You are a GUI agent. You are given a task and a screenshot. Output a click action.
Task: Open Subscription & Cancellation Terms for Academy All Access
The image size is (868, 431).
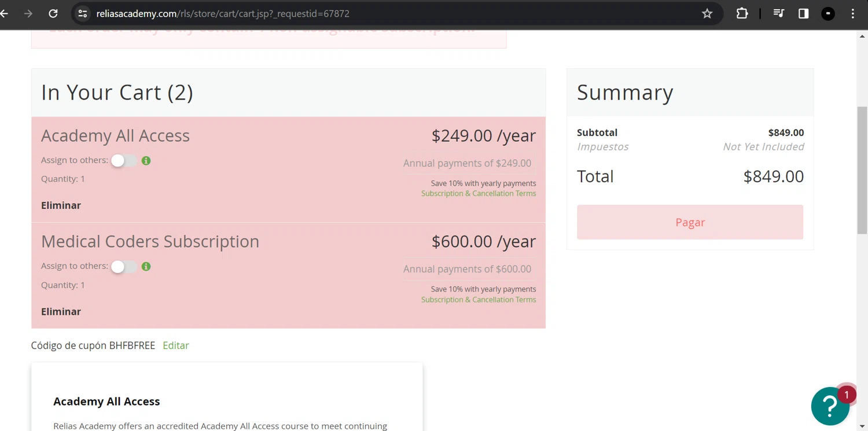[x=479, y=193]
